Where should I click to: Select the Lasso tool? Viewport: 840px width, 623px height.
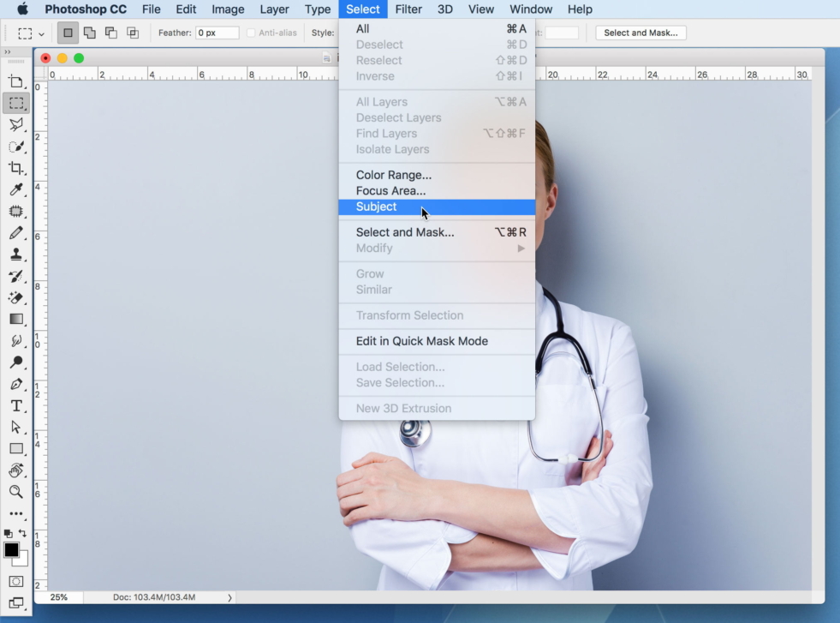(17, 124)
